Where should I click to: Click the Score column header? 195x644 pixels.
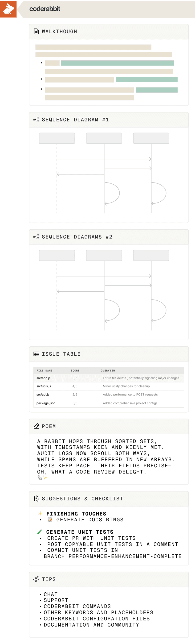[x=75, y=370]
